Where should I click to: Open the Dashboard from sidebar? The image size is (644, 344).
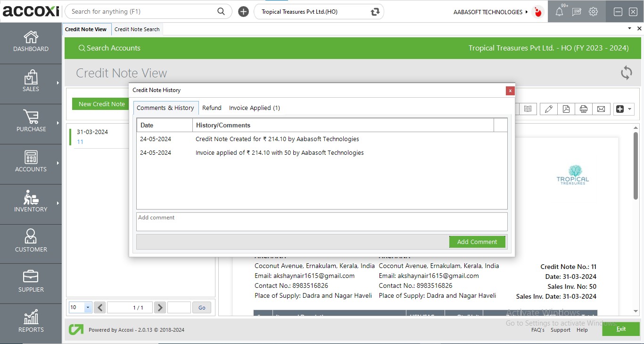point(31,42)
